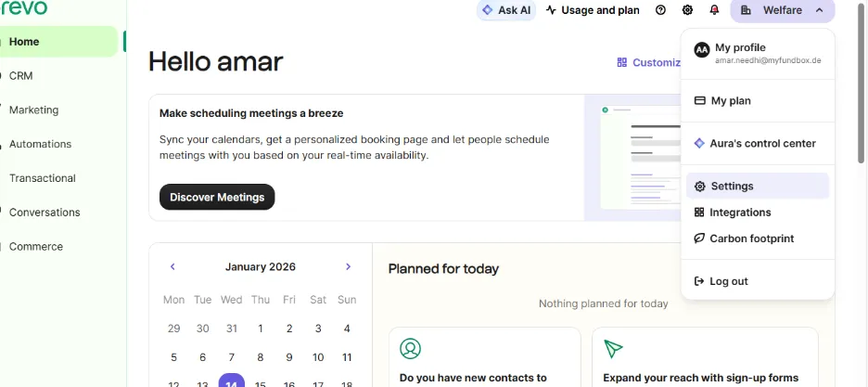868x387 pixels.
Task: Select January 2 in the calendar
Action: (x=289, y=329)
